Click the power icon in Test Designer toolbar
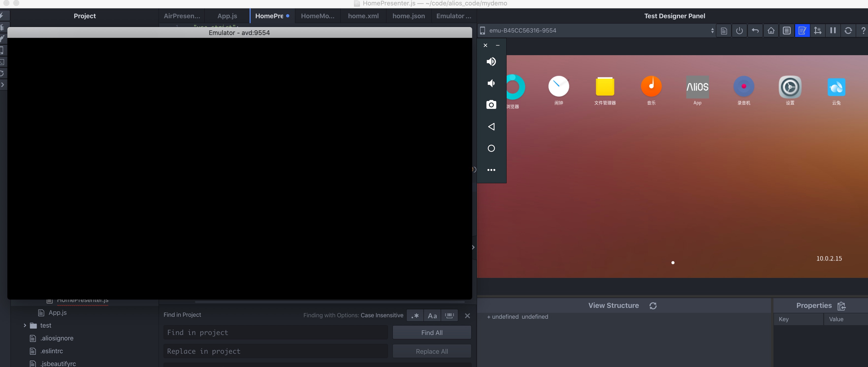868x367 pixels. (739, 31)
